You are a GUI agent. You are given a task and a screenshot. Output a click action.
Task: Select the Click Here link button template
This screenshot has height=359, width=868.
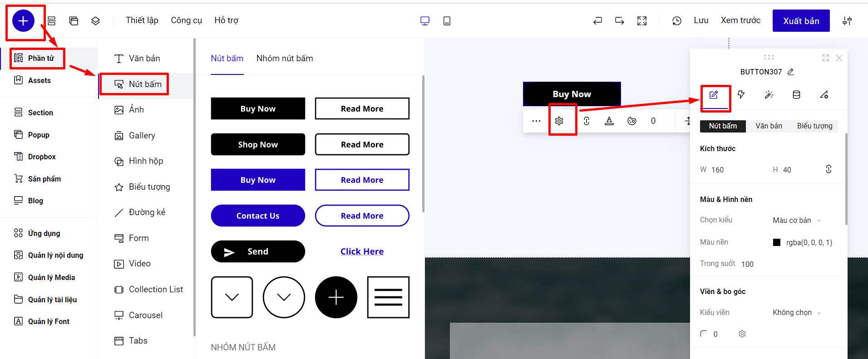(x=362, y=251)
